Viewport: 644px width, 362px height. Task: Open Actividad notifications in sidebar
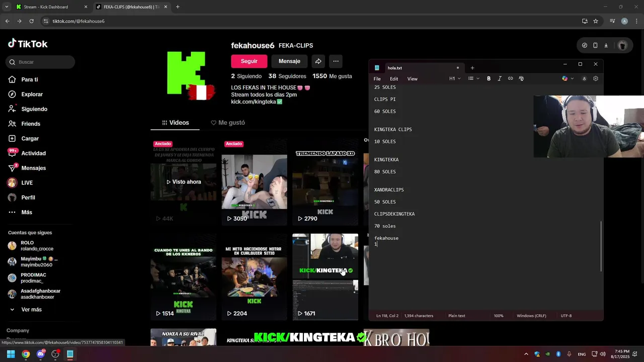pos(27,153)
